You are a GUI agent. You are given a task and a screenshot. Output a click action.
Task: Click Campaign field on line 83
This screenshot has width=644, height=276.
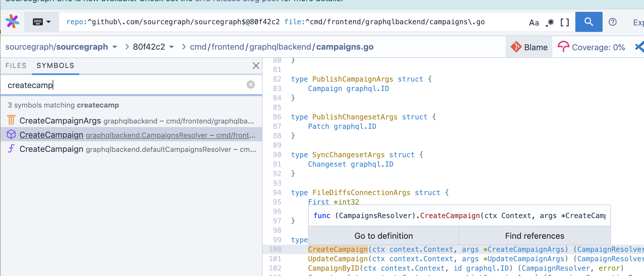coord(325,89)
